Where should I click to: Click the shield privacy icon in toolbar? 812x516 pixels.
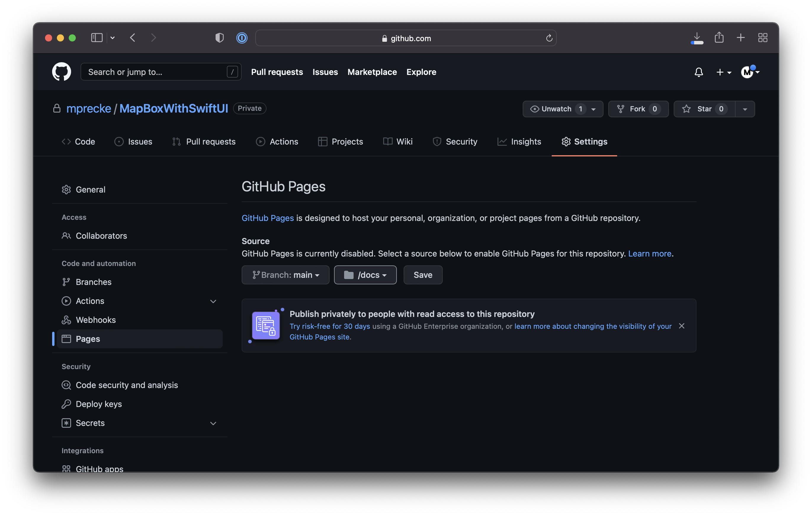(x=219, y=38)
